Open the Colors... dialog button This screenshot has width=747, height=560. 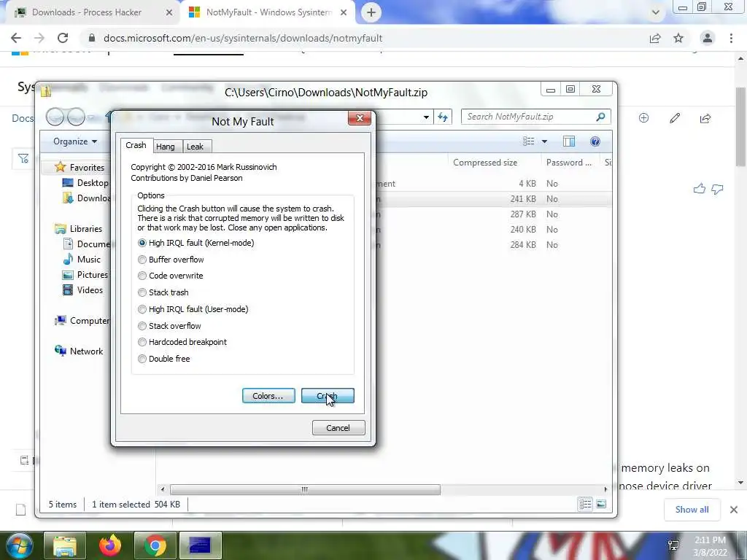[x=268, y=396]
